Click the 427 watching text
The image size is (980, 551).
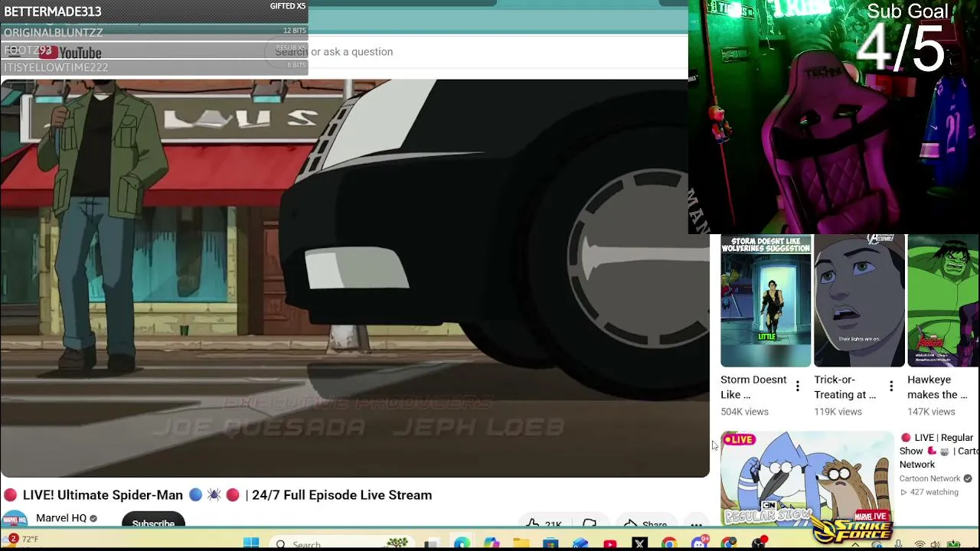[934, 492]
